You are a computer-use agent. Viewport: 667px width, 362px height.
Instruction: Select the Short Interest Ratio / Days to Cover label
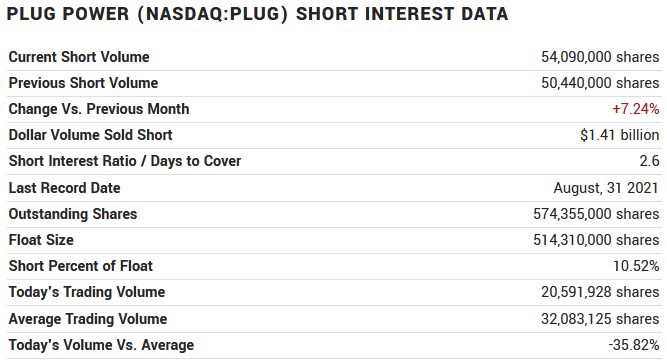125,161
